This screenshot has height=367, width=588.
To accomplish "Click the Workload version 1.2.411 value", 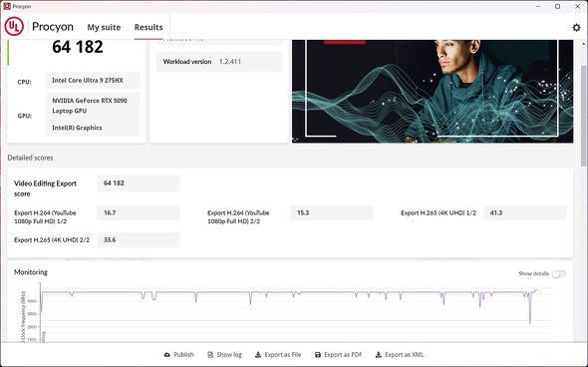I will point(230,62).
